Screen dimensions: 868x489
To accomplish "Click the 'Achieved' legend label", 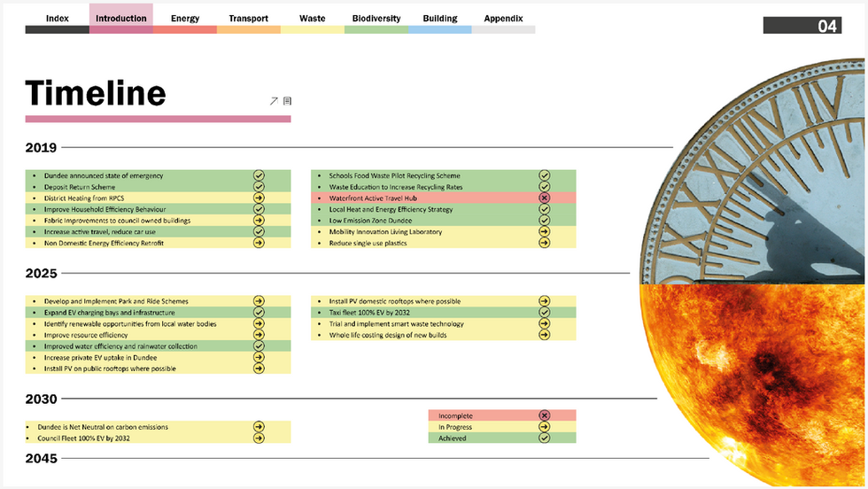I will click(453, 438).
